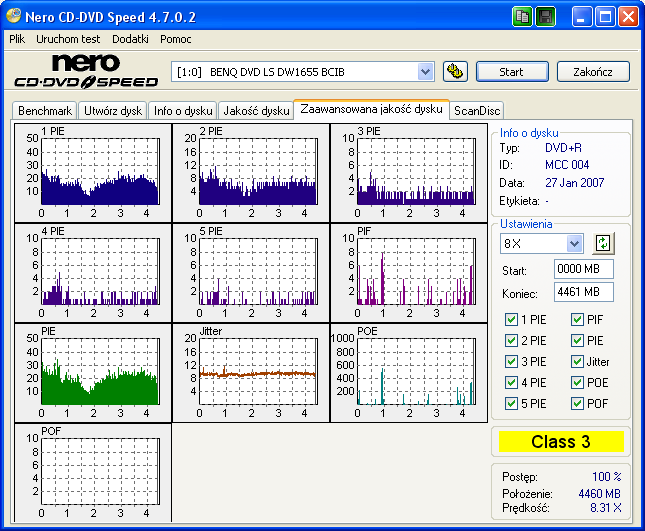Screen dimensions: 645x531
Task: Click the Start button
Action: (x=512, y=72)
